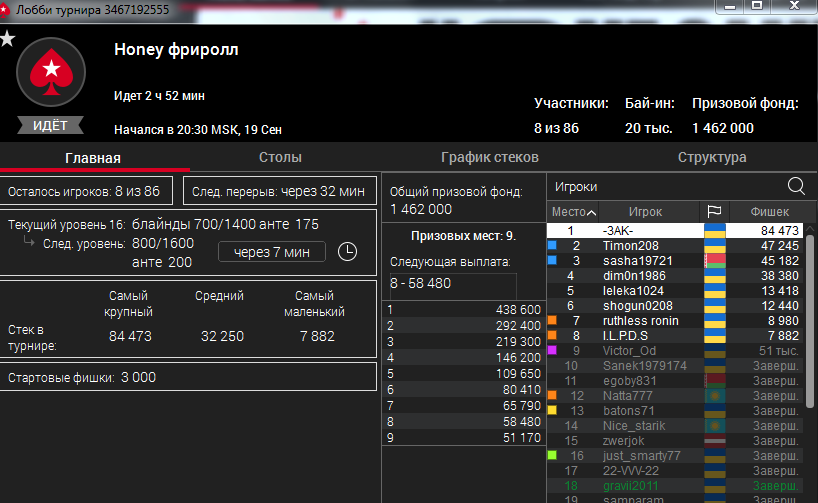Click the orange tag next to ruthless ronin

552,320
